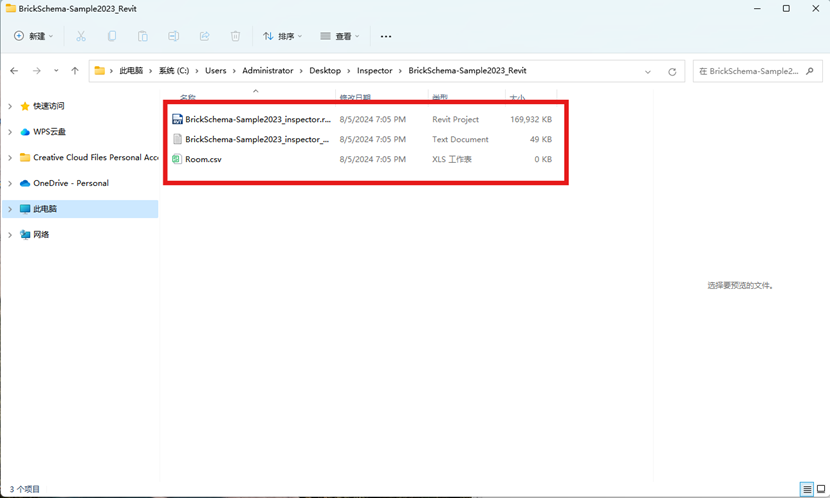The height and width of the screenshot is (498, 830).
Task: Select OneDrive - Personal in navigation pane
Action: point(71,183)
